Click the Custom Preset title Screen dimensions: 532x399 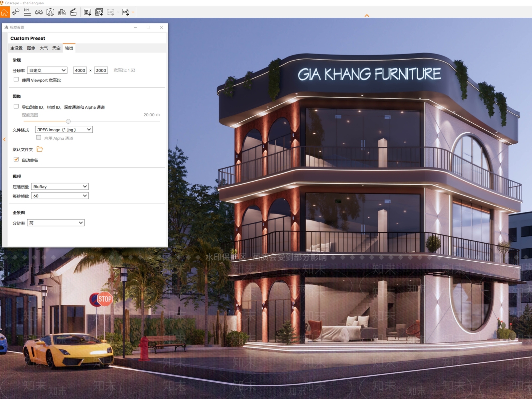coord(28,38)
